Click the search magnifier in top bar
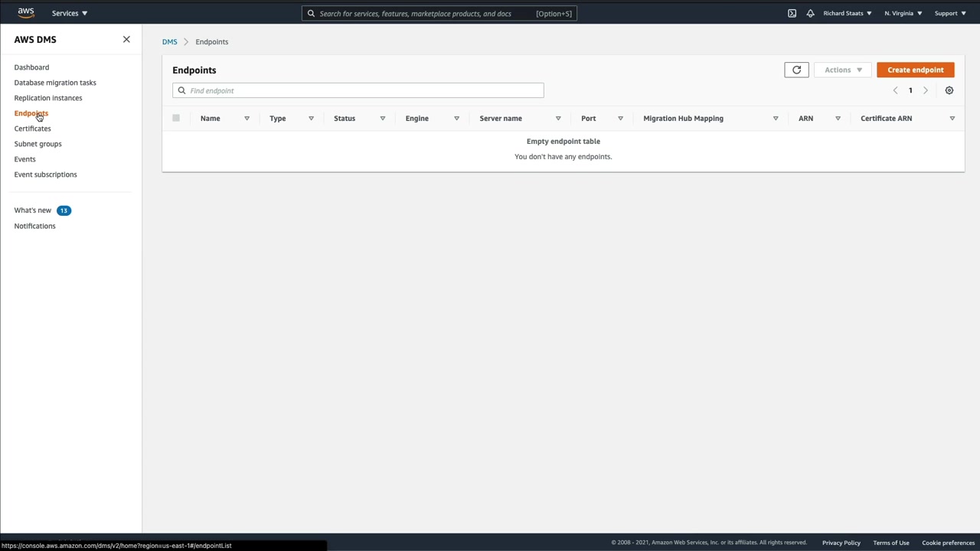This screenshot has width=980, height=551. click(x=311, y=13)
